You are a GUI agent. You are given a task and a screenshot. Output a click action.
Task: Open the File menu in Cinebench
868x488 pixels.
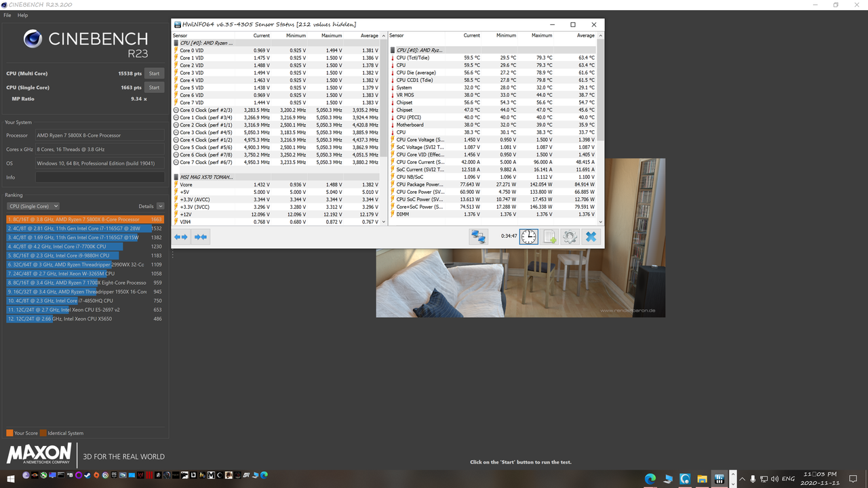pos(7,15)
